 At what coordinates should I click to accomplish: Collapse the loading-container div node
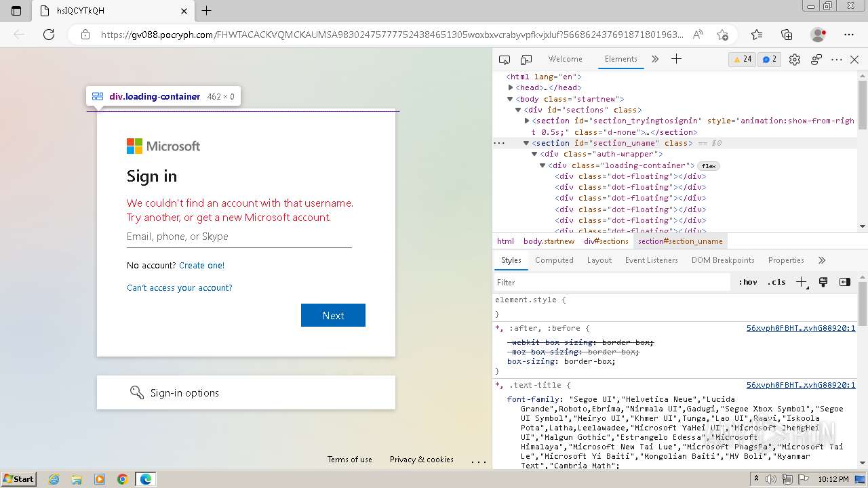(x=542, y=165)
